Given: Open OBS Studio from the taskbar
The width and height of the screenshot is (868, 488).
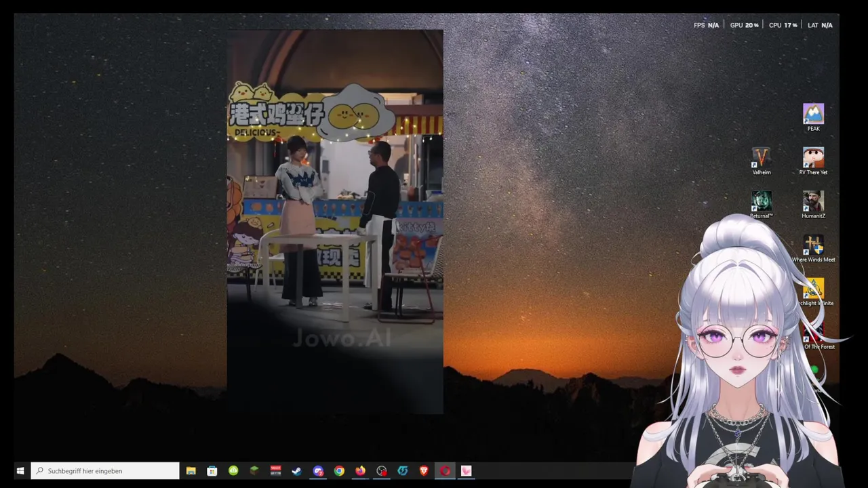Looking at the screenshot, I should [x=382, y=470].
